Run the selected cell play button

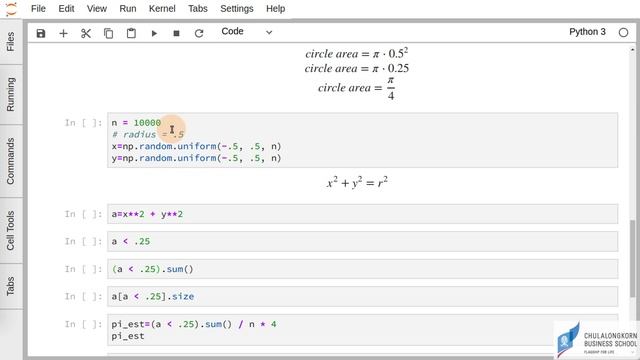tap(154, 33)
